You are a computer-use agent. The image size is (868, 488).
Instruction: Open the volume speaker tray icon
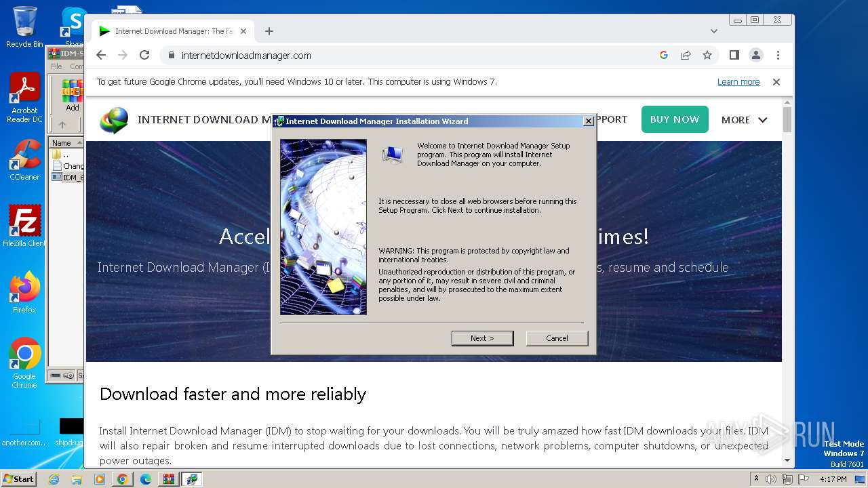[x=771, y=479]
